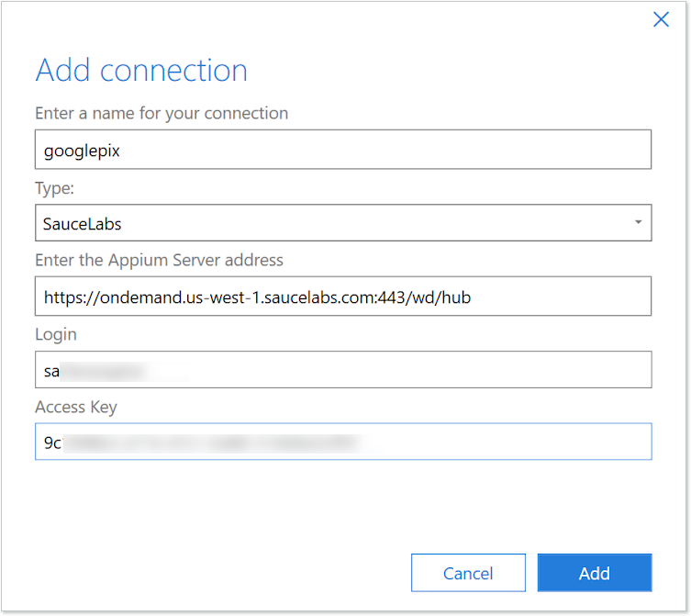Click the "Login" field label
The height and width of the screenshot is (616, 691).
(56, 334)
